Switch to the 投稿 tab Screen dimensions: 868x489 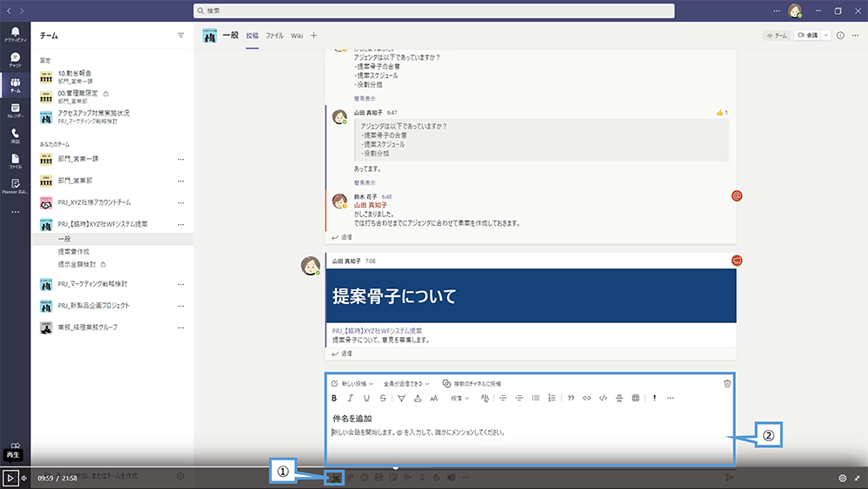tap(253, 36)
